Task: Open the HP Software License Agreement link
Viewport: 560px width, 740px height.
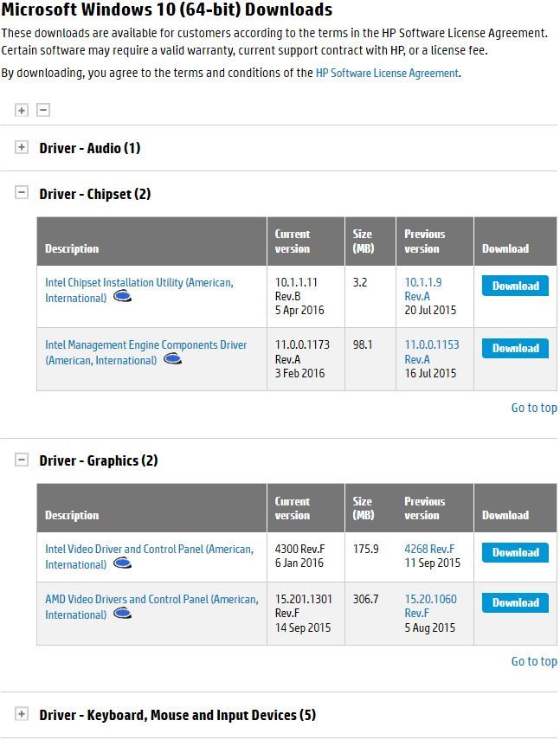Action: coord(387,74)
